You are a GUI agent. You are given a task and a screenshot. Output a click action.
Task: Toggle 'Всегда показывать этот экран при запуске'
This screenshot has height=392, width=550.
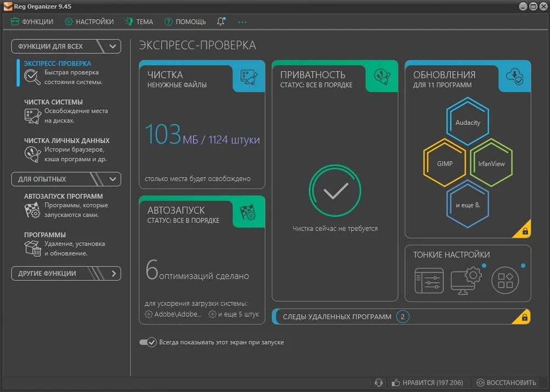point(148,342)
